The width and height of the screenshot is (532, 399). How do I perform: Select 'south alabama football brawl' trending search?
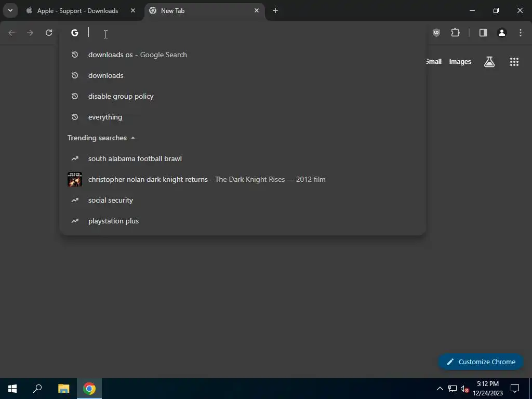(x=243, y=158)
